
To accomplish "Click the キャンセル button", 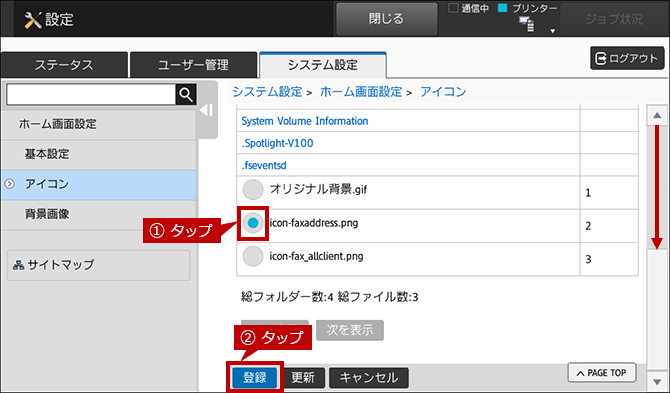I will (x=369, y=378).
